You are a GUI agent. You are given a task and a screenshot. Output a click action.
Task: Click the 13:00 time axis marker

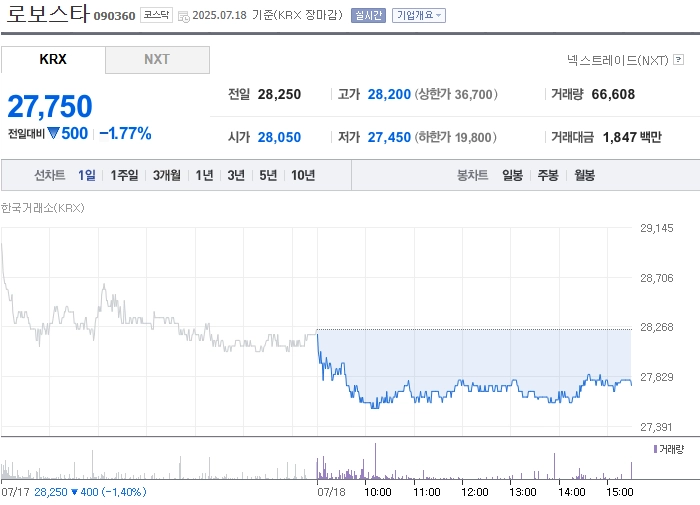(x=523, y=492)
